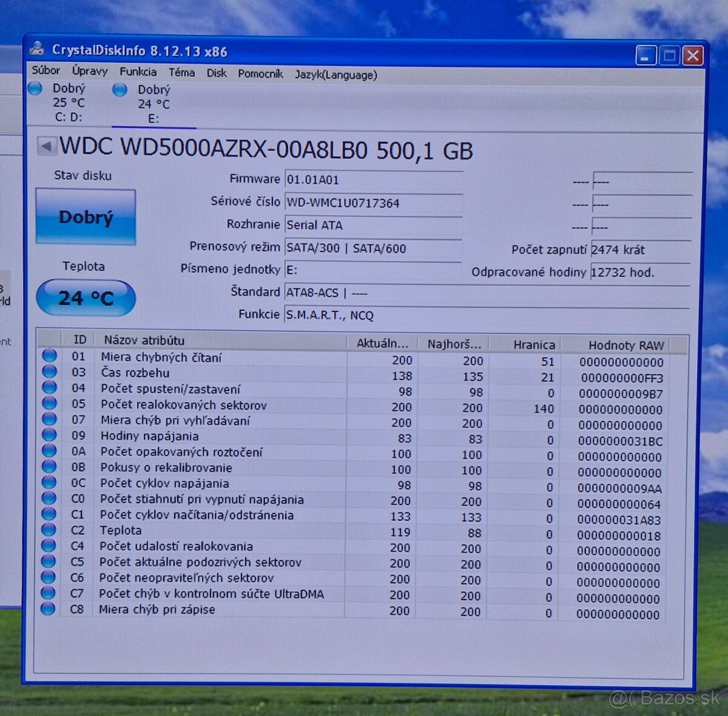Viewport: 728px width, 716px height.
Task: Click status orb of row 0B Pokusy o rekalibrovanie
Action: [49, 466]
